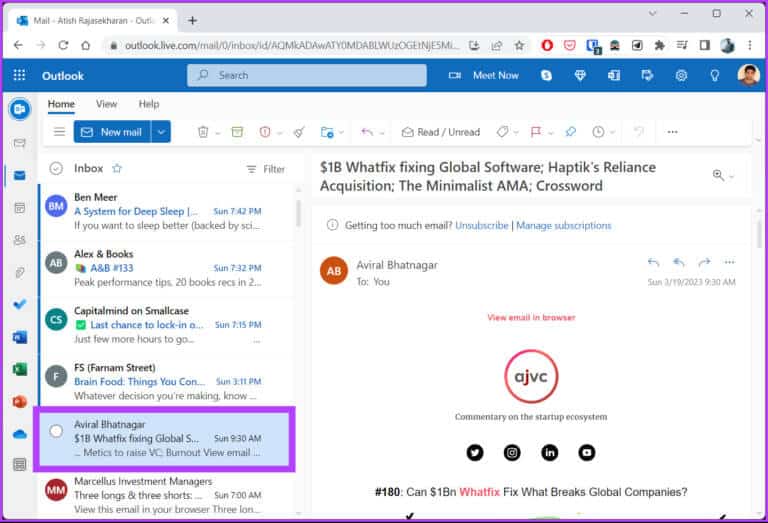The width and height of the screenshot is (768, 523).
Task: Click the Meet Now video icon
Action: tap(455, 75)
